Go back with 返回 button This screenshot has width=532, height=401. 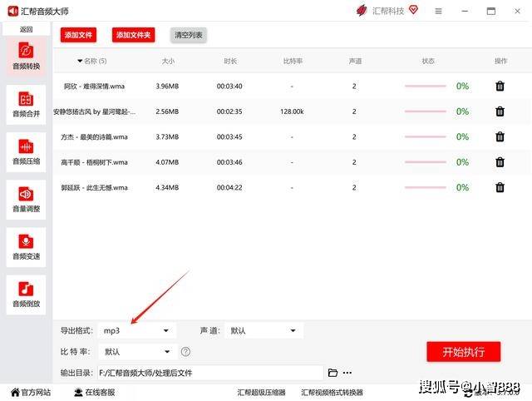click(26, 30)
